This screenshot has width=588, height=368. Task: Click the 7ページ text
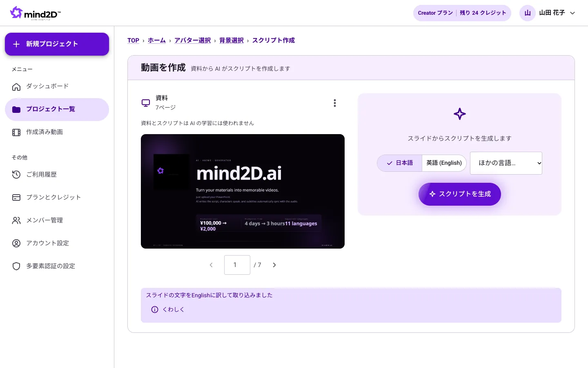click(165, 108)
